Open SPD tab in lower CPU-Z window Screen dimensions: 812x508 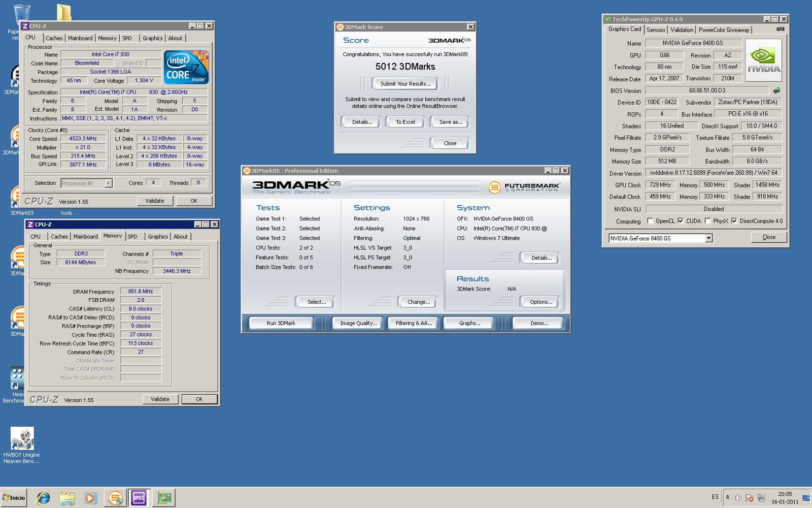tap(132, 237)
